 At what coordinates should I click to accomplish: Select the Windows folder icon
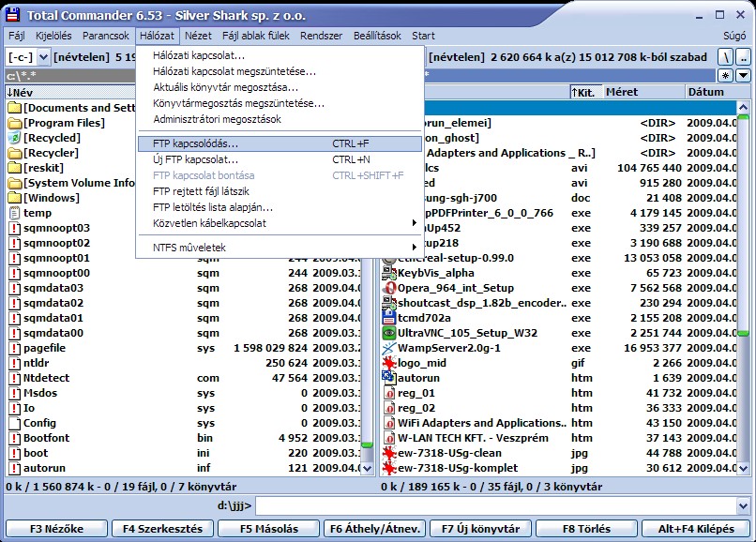pos(15,197)
